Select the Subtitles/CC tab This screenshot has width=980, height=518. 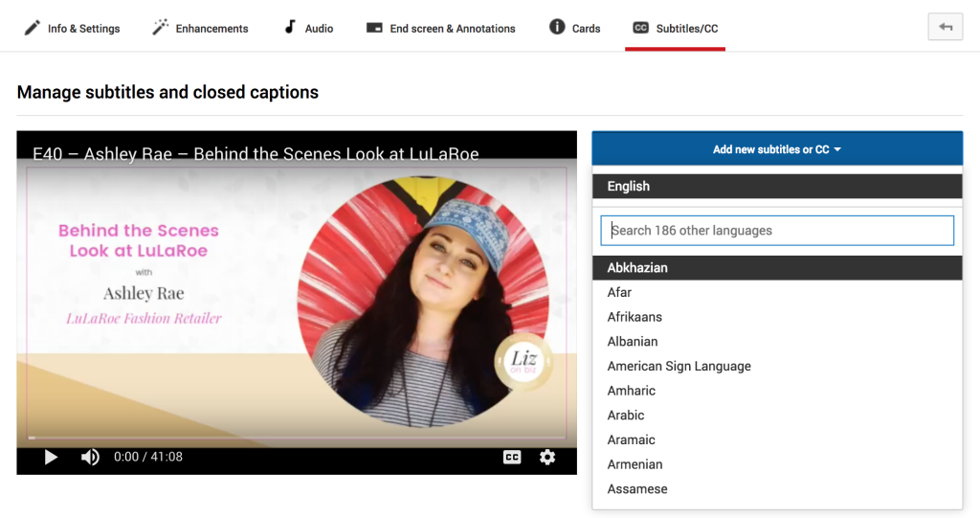675,28
